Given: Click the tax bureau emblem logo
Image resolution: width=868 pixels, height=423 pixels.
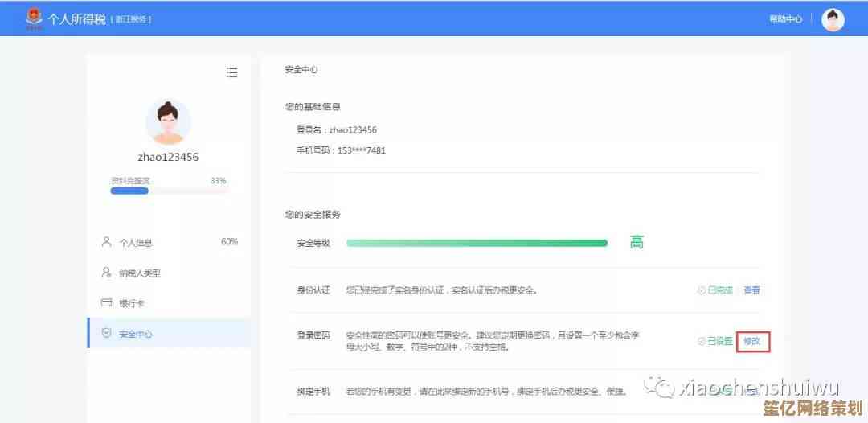Looking at the screenshot, I should tap(34, 18).
